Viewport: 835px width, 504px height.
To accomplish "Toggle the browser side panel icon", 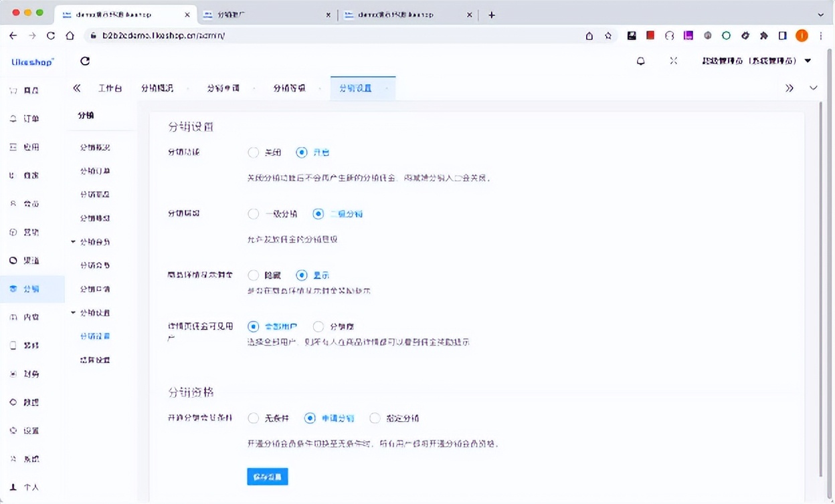I will pos(782,35).
